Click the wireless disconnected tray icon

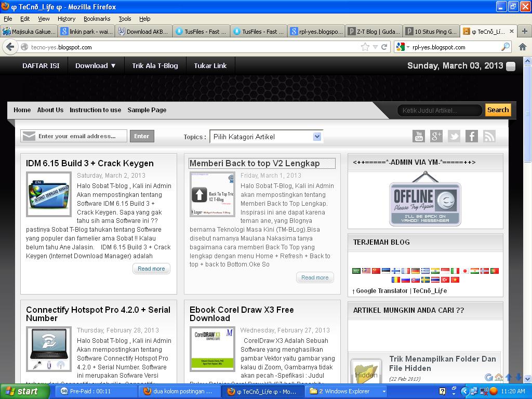484,391
